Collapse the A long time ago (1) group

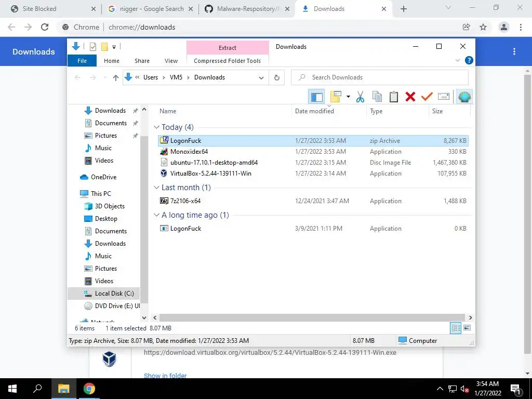click(x=156, y=215)
